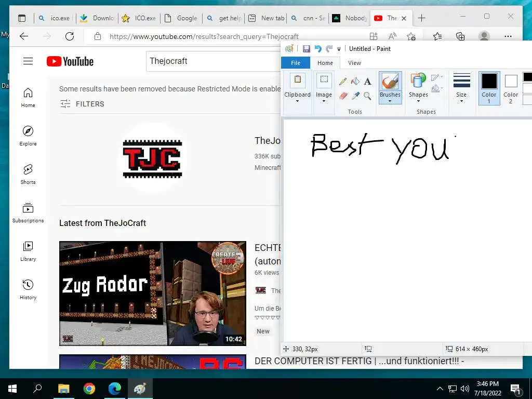Click the Redo arrow in Paint
532x399 pixels.
[x=329, y=49]
